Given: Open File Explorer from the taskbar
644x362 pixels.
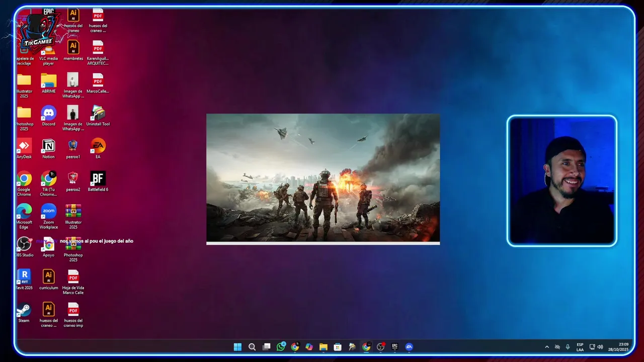Looking at the screenshot, I should click(324, 347).
